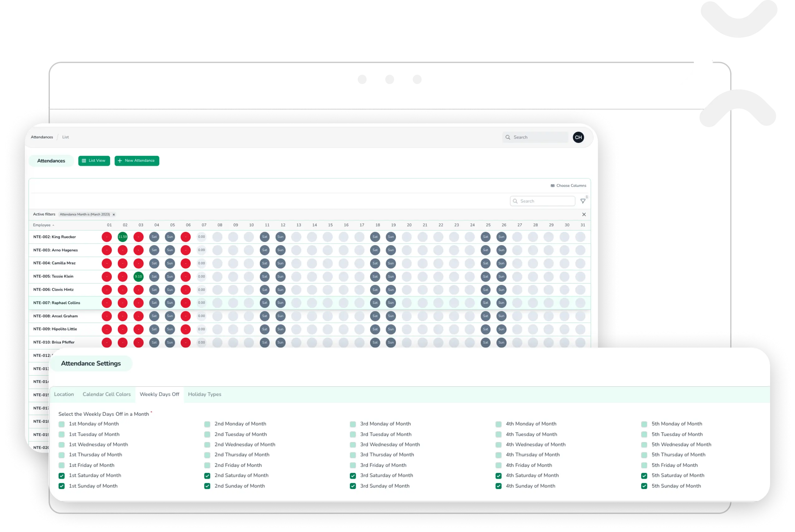Uncheck 5th Sunday of Month
The width and height of the screenshot is (795, 532).
(644, 486)
